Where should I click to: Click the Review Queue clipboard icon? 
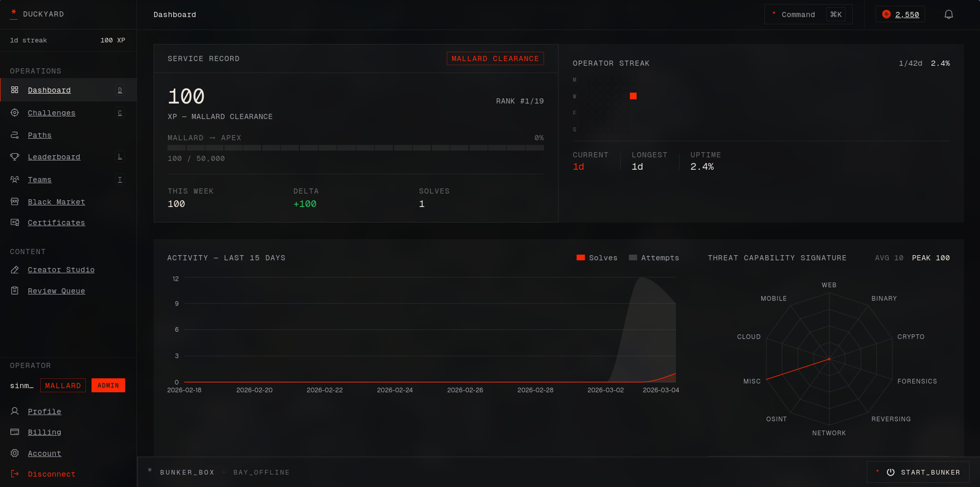(x=15, y=291)
